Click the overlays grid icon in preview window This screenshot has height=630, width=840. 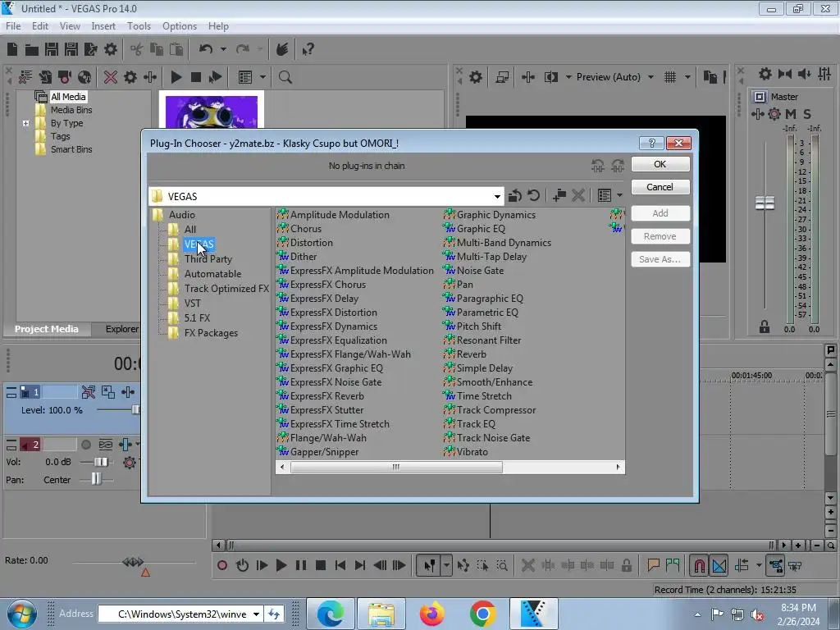tap(670, 77)
